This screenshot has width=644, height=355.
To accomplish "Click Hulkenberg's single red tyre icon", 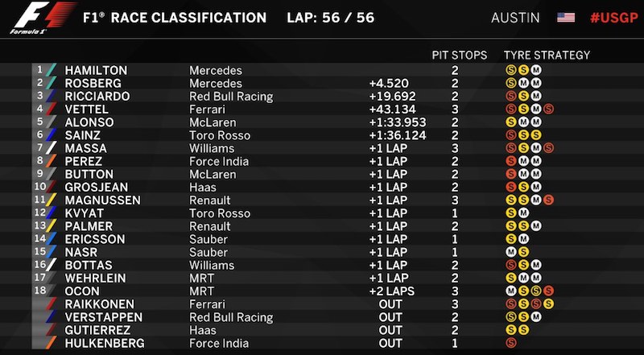I will coord(510,343).
